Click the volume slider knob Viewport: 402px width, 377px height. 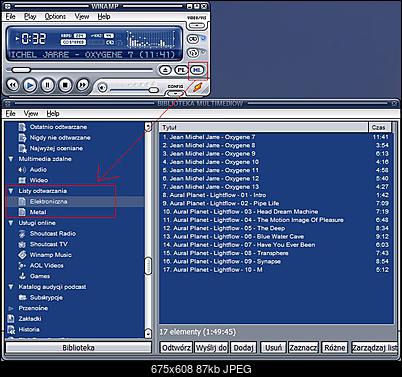click(153, 90)
